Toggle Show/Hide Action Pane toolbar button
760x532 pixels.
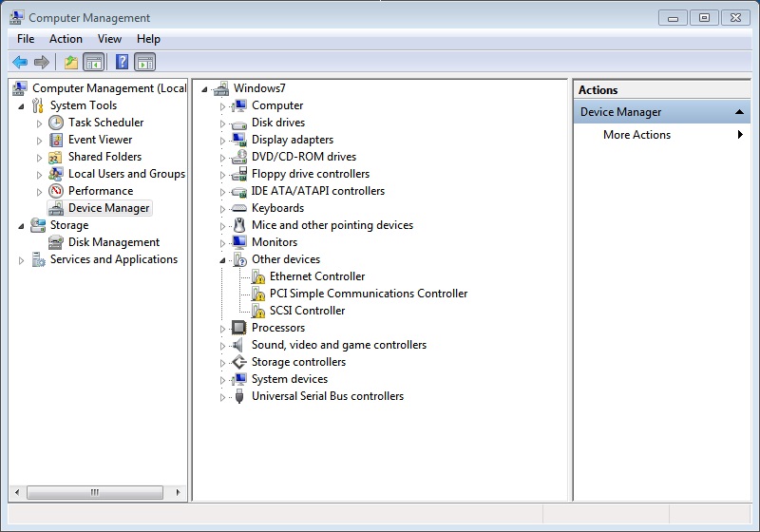(x=144, y=63)
